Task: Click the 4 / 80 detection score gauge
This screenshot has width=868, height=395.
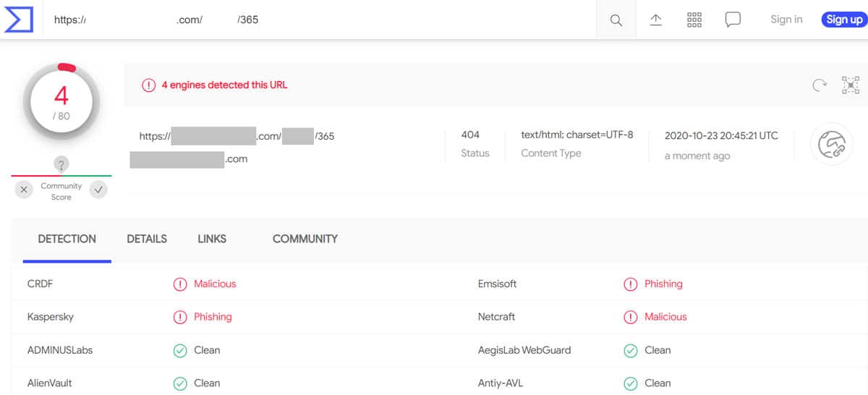Action: coord(61,102)
